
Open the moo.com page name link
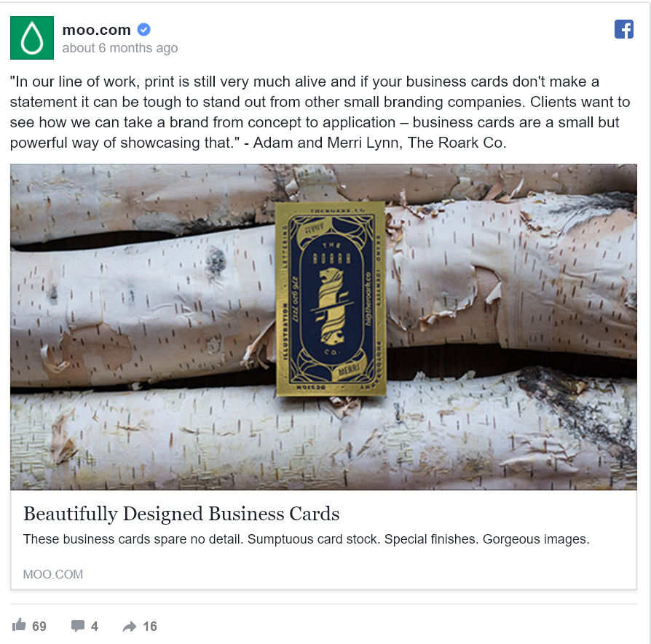coord(96,30)
